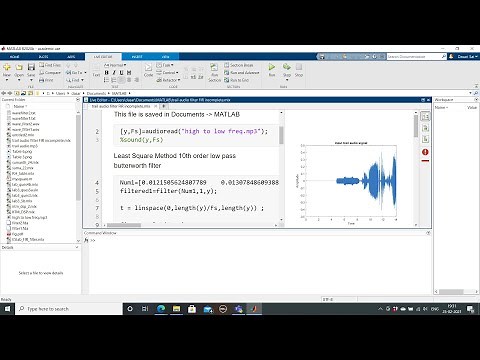Viewport: 480px width, 360px height.
Task: Insert a Code section
Action: pyautogui.click(x=148, y=70)
